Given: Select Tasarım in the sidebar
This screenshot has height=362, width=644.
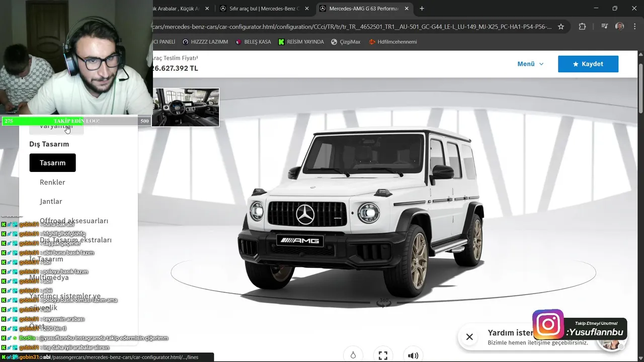Looking at the screenshot, I should click(52, 162).
